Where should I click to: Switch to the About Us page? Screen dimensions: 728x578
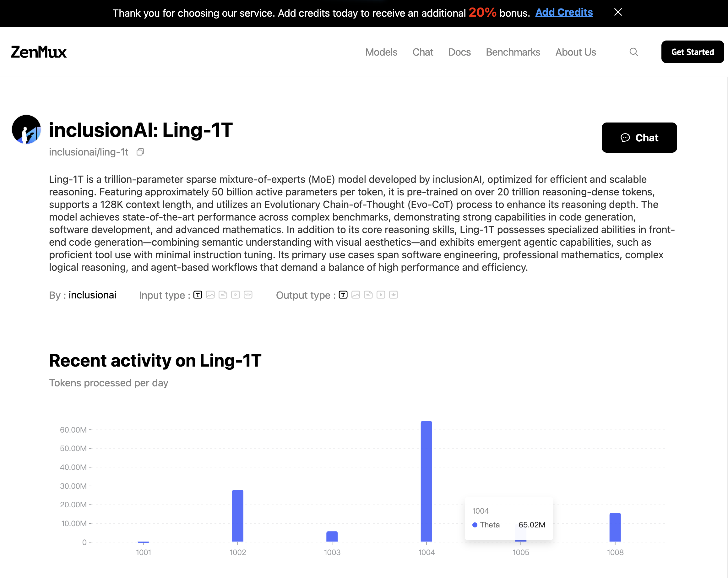[x=575, y=52]
